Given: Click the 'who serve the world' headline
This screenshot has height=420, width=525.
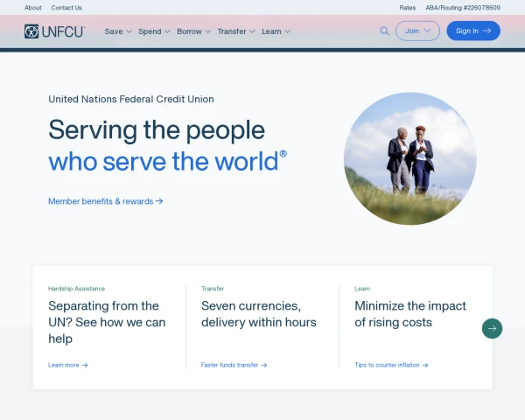Looking at the screenshot, I should click(167, 161).
